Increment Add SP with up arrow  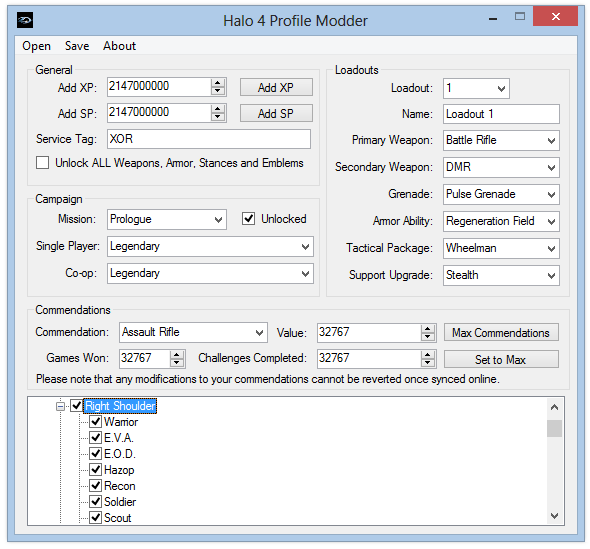point(217,109)
